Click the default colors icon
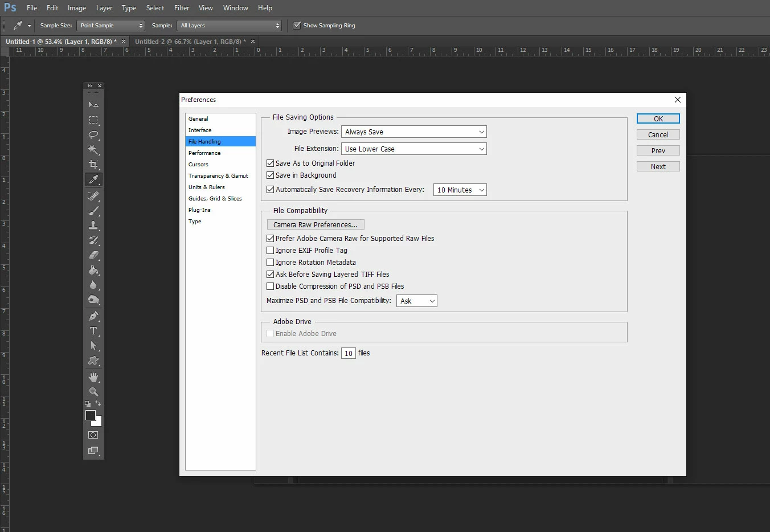Image resolution: width=770 pixels, height=532 pixels. tap(88, 404)
